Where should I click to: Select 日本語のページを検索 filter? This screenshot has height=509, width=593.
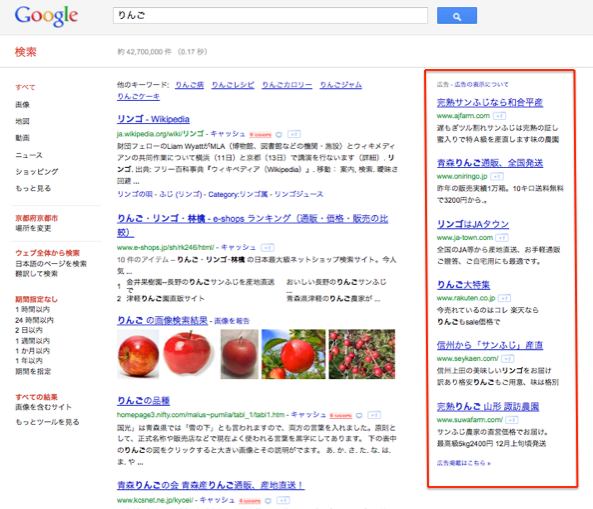(x=51, y=264)
